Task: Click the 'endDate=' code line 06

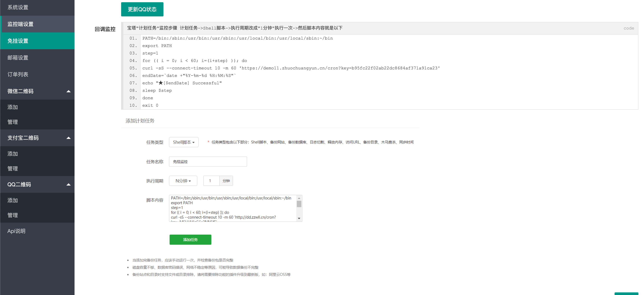Action: point(189,76)
